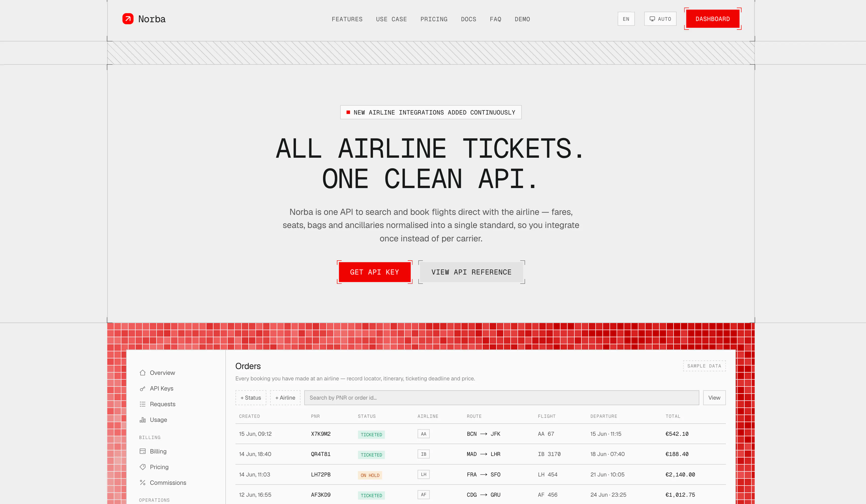This screenshot has width=866, height=504.
Task: Click the Norba brand name link
Action: (x=151, y=19)
